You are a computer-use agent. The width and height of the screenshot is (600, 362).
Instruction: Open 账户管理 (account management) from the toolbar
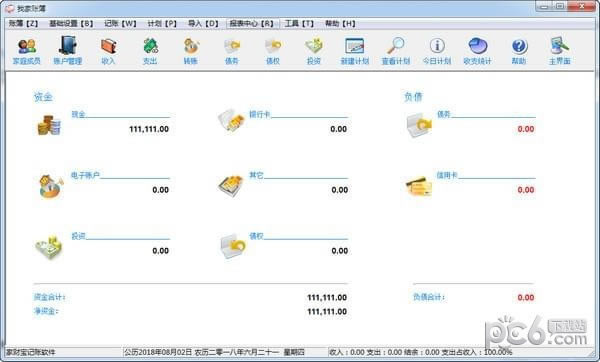click(68, 51)
